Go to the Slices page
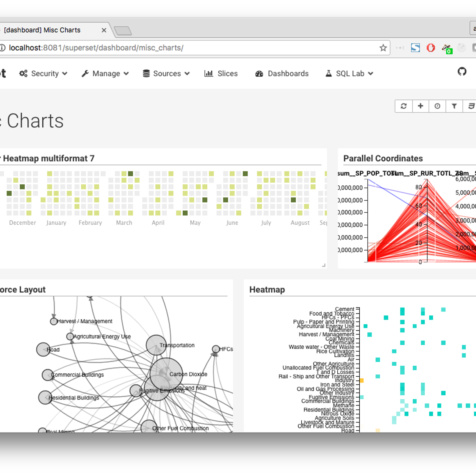The width and height of the screenshot is (476, 476). click(x=221, y=73)
